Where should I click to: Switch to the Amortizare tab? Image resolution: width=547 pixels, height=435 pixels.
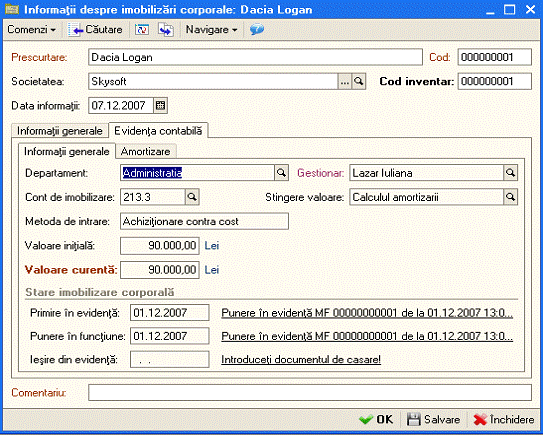145,151
